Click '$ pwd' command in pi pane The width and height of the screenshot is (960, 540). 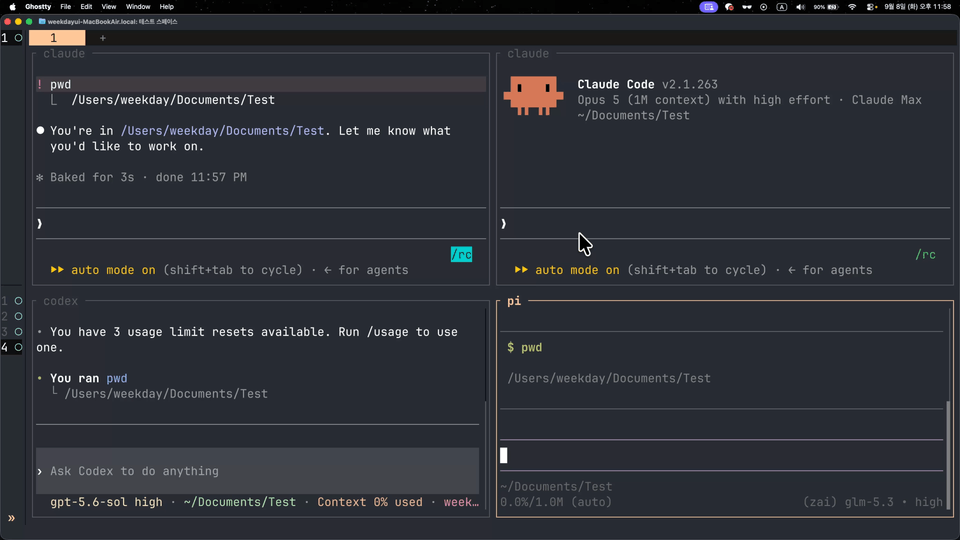525,348
